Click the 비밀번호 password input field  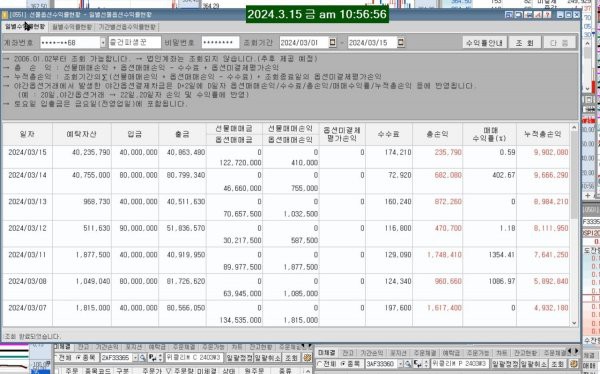(x=220, y=42)
